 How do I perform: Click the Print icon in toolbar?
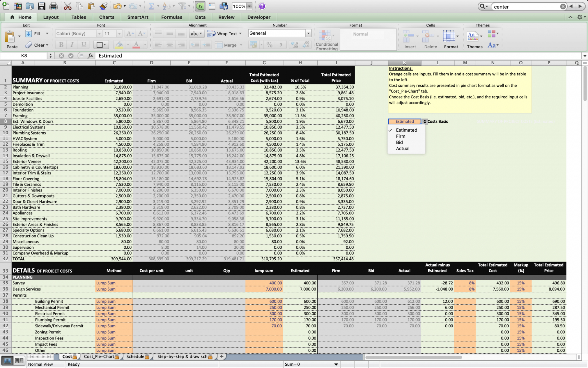click(53, 6)
